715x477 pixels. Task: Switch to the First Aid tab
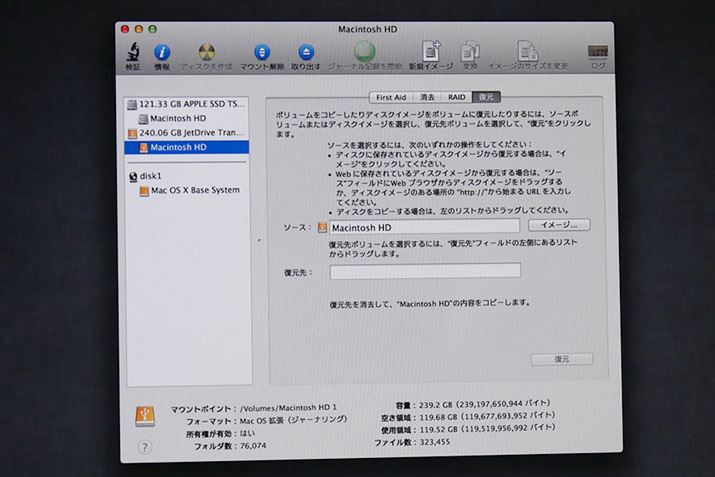pyautogui.click(x=391, y=98)
